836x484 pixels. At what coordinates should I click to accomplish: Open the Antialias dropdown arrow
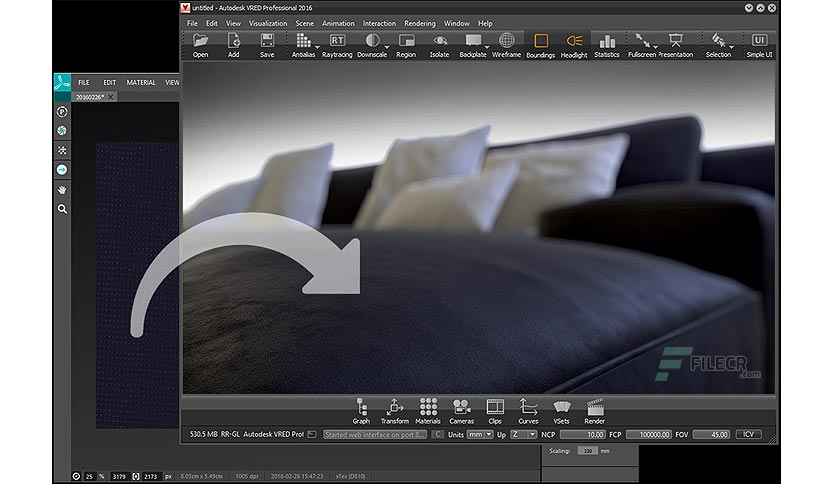317,47
